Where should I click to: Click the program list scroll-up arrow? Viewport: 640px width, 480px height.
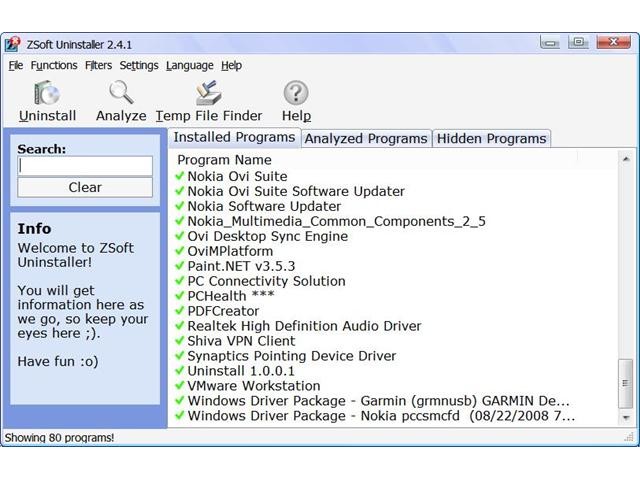click(627, 159)
